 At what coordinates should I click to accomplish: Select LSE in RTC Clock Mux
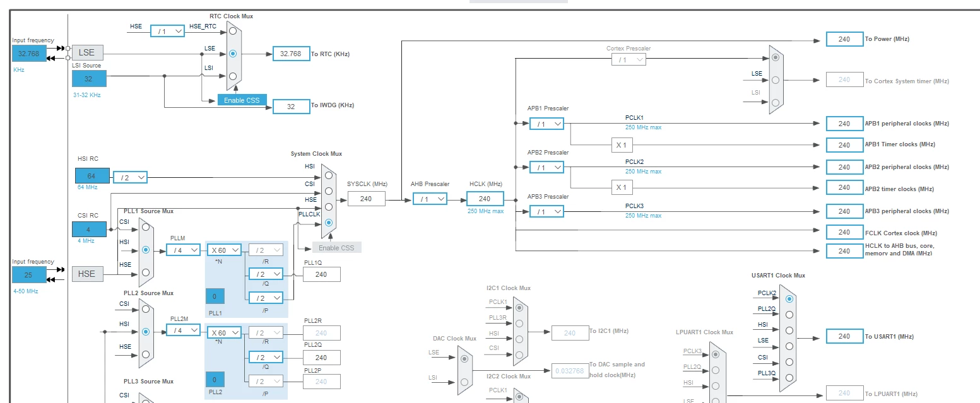coord(233,54)
